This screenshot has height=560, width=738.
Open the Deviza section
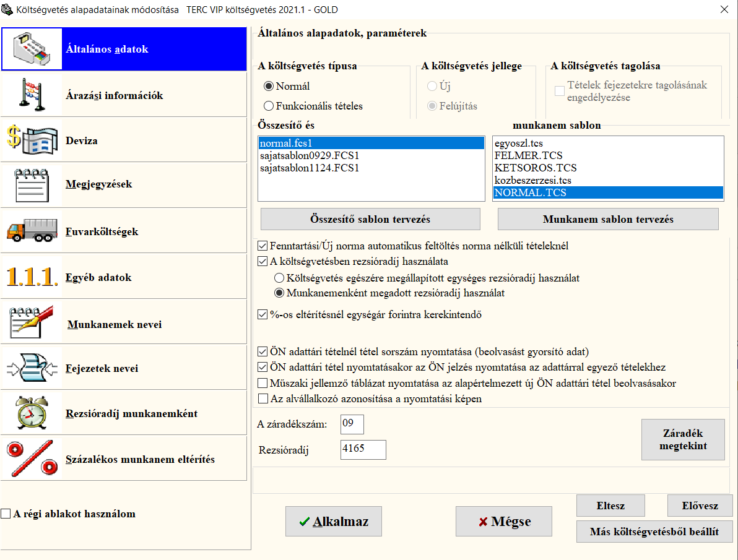pyautogui.click(x=124, y=140)
